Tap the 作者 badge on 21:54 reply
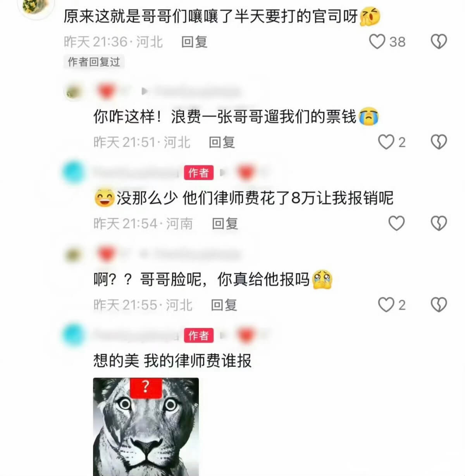The height and width of the screenshot is (476, 465). coord(199,173)
